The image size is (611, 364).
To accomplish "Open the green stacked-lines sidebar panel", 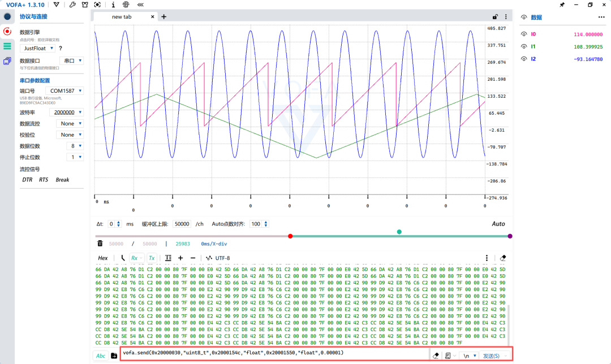I will point(7,46).
